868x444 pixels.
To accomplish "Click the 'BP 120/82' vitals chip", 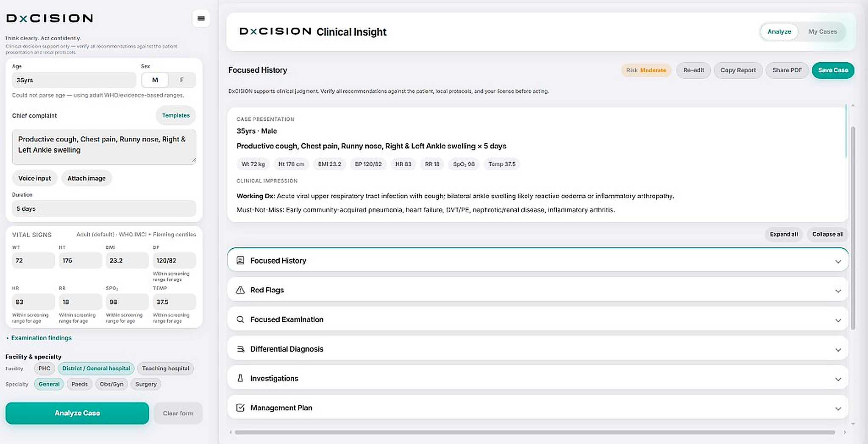I will tap(368, 164).
